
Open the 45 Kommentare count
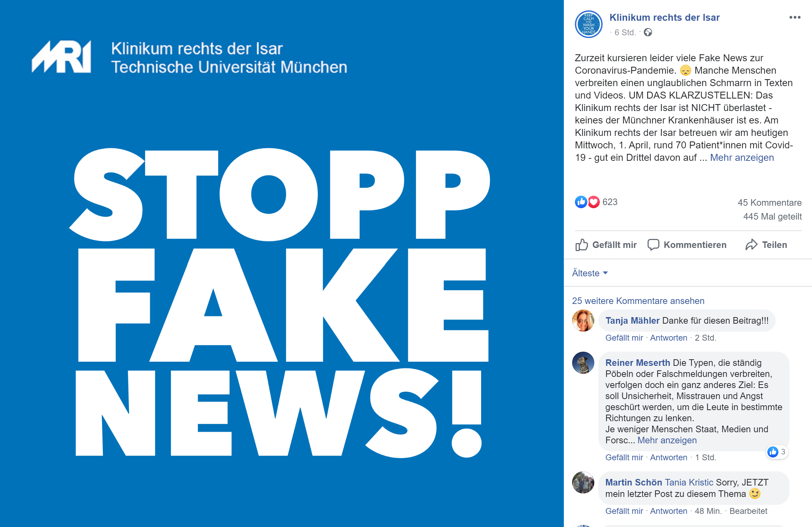769,203
